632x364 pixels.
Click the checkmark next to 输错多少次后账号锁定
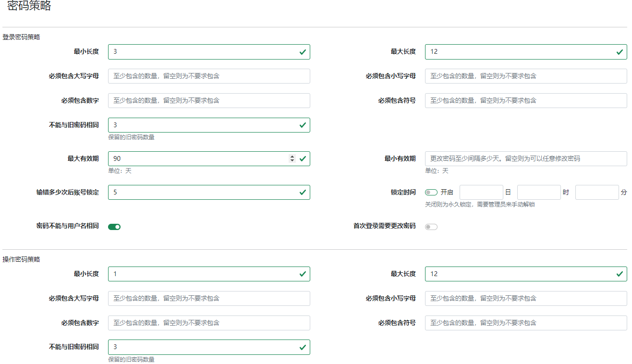pyautogui.click(x=302, y=192)
